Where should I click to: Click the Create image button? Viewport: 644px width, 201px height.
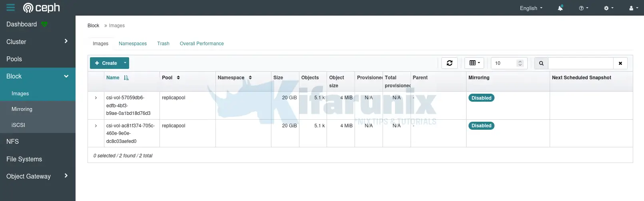coord(106,63)
